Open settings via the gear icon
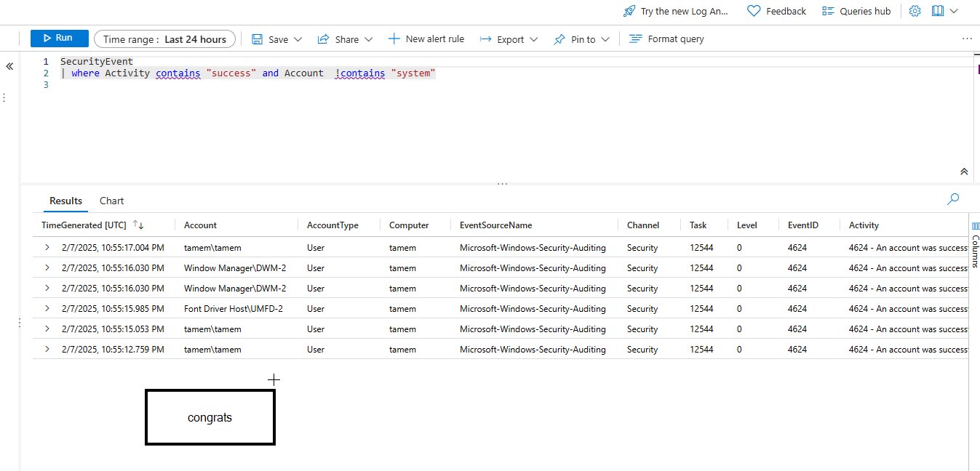Screen dimensions: 980x471 tap(915, 11)
